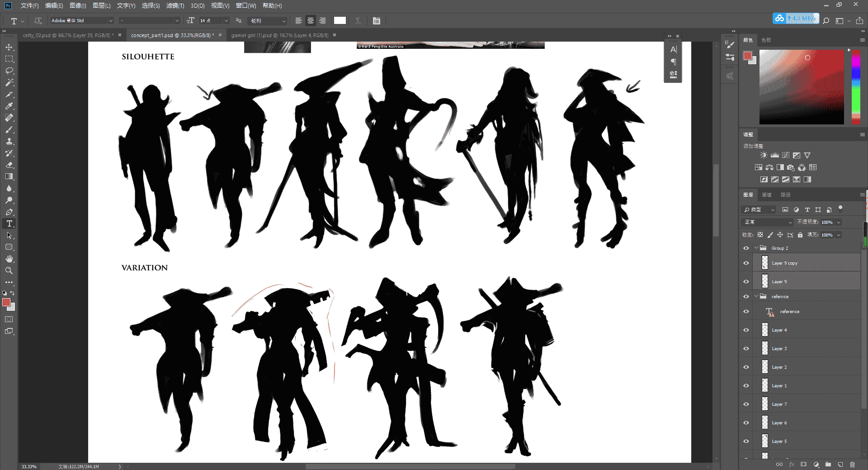Toggle the lock all layer button
Viewport: 868px width, 470px height.
800,235
